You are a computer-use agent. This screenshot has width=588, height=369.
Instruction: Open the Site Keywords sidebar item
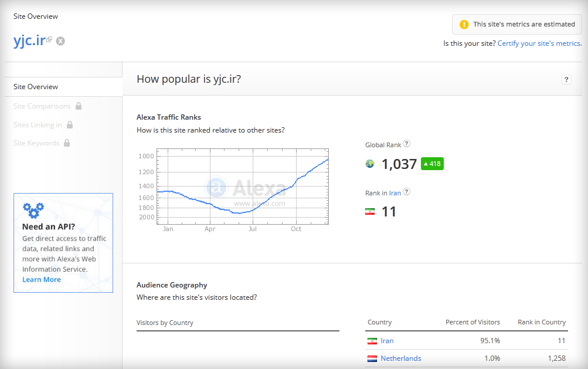tap(36, 143)
